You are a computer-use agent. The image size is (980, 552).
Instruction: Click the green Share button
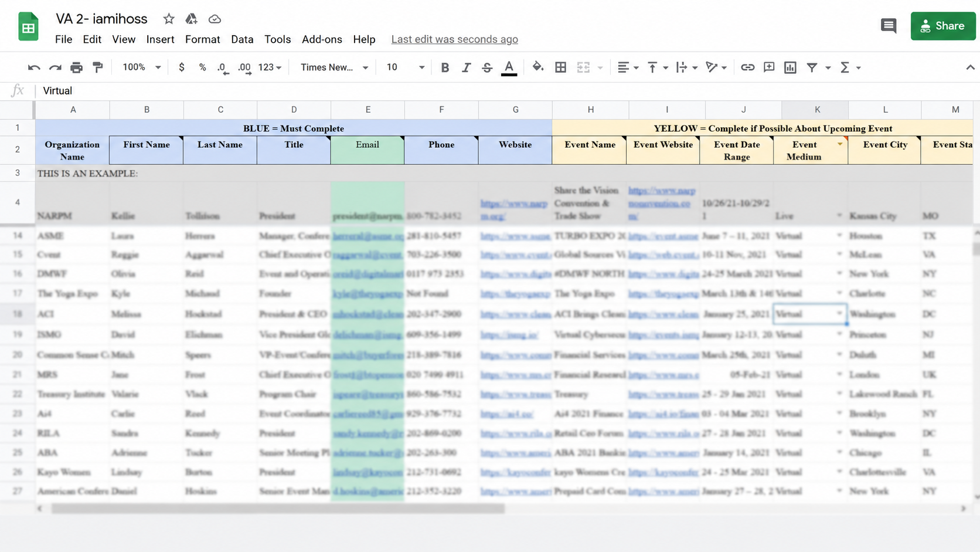click(x=943, y=26)
